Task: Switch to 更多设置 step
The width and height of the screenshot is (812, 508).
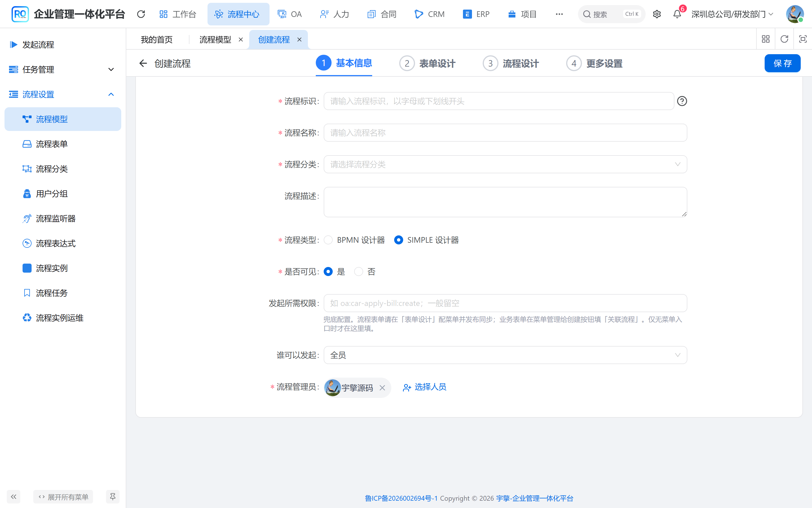Action: (x=595, y=63)
